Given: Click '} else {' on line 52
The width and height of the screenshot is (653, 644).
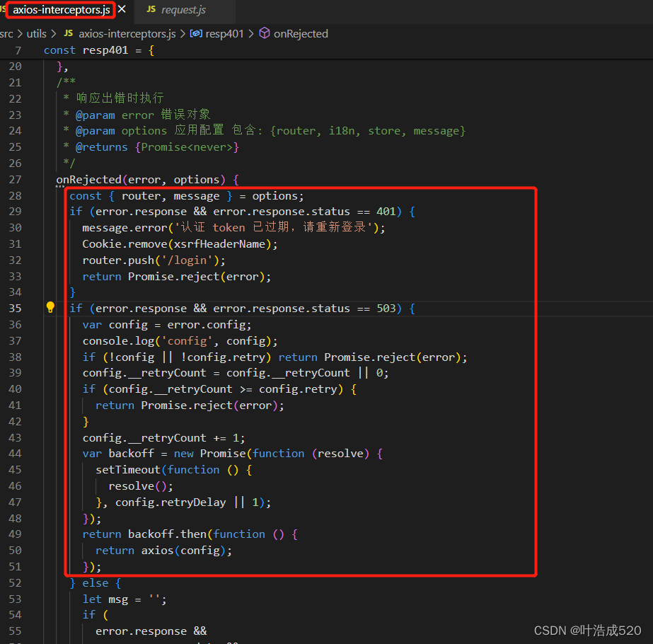Looking at the screenshot, I should click(96, 583).
